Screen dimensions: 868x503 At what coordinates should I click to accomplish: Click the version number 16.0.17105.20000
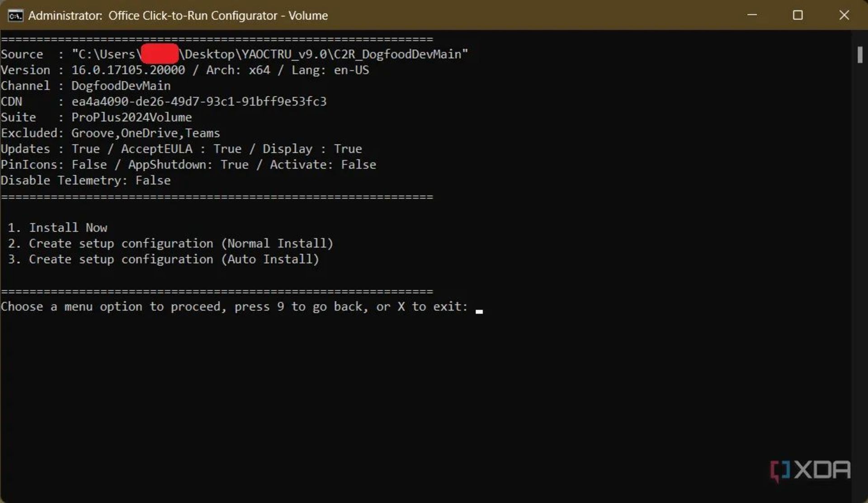(x=128, y=70)
